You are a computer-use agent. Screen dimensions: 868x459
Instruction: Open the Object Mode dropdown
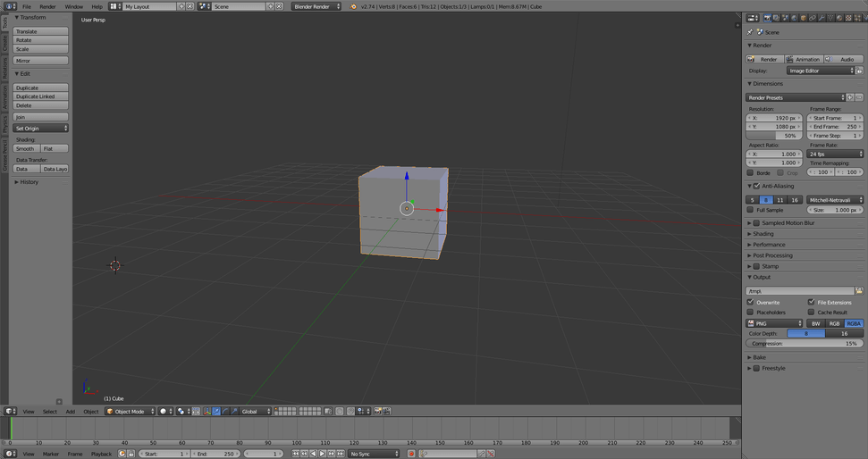pos(131,412)
